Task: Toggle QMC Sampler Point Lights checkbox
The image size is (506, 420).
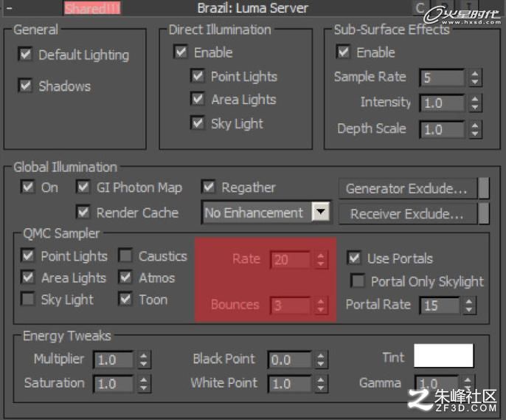Action: click(28, 255)
